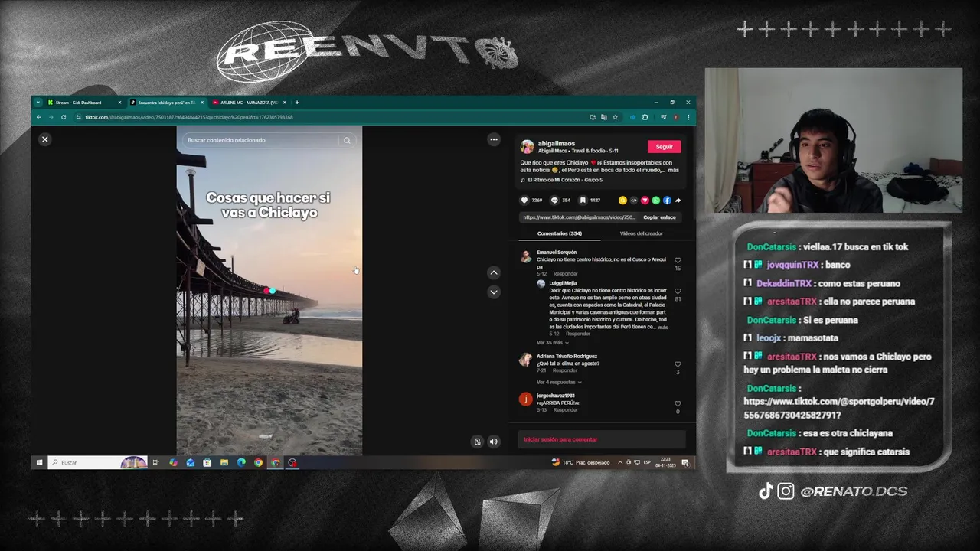The width and height of the screenshot is (980, 551).
Task: Open the notification center icon
Action: [685, 462]
